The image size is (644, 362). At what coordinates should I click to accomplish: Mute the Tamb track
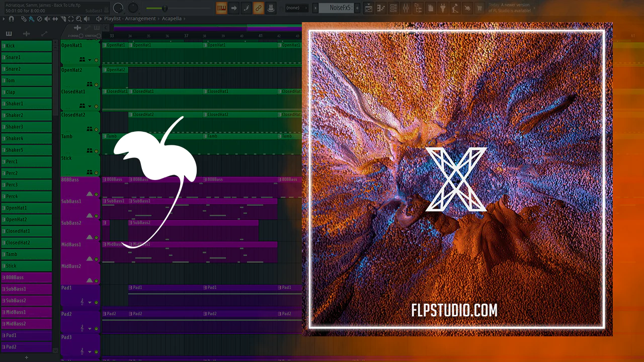(x=96, y=151)
